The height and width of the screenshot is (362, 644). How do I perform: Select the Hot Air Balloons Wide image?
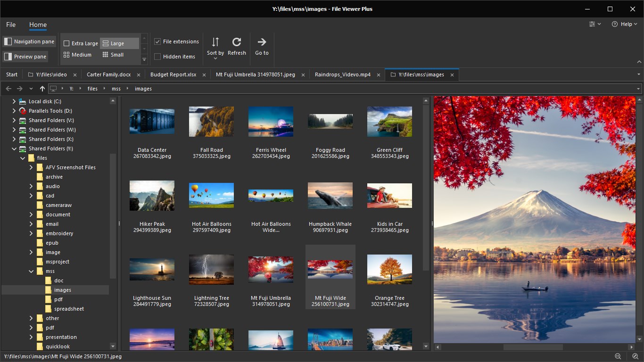click(x=271, y=196)
